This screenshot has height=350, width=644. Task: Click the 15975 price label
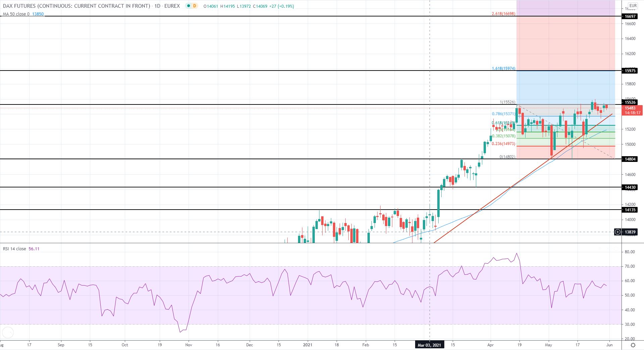tap(630, 71)
